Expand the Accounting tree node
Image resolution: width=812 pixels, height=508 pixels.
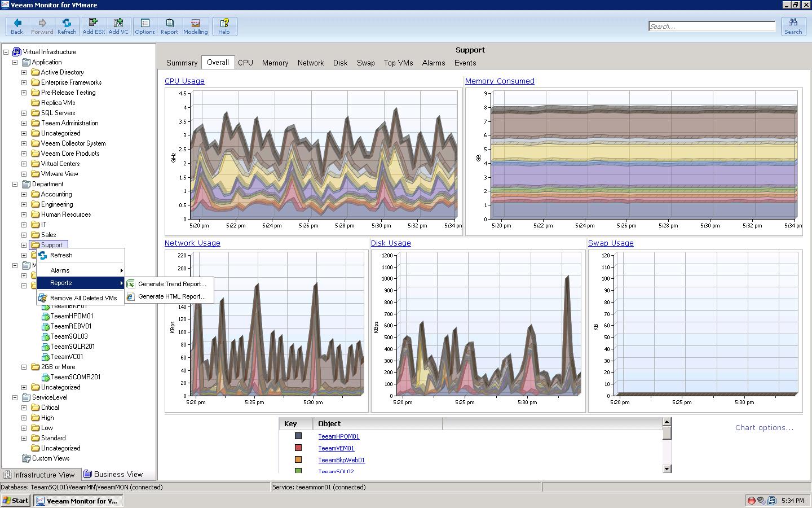tap(24, 194)
